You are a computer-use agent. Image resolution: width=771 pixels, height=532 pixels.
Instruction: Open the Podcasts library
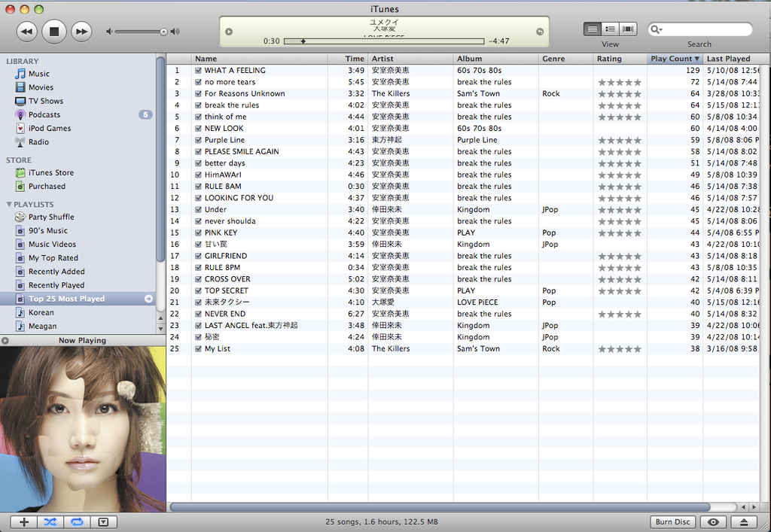click(x=44, y=114)
